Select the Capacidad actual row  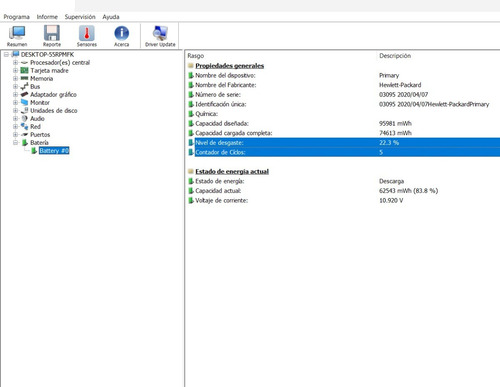pos(343,191)
